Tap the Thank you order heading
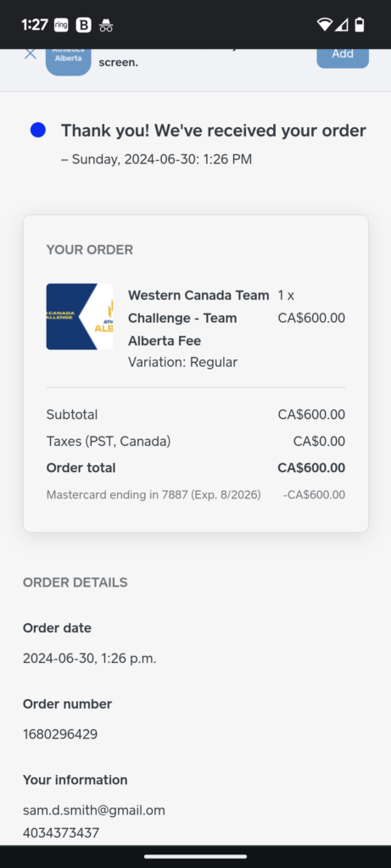Screen dimensions: 391x868 [x=213, y=131]
